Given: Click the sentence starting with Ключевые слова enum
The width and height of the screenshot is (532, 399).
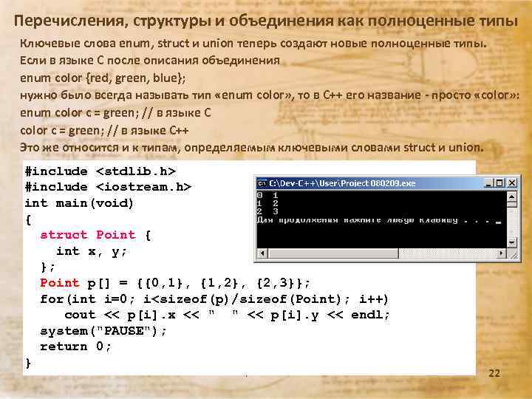Looking at the screenshot, I should point(253,44).
